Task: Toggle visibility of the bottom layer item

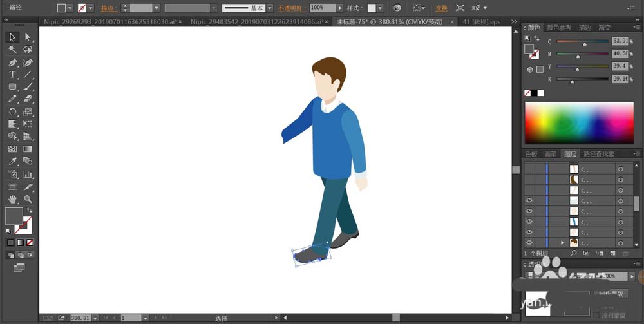Action: point(529,242)
